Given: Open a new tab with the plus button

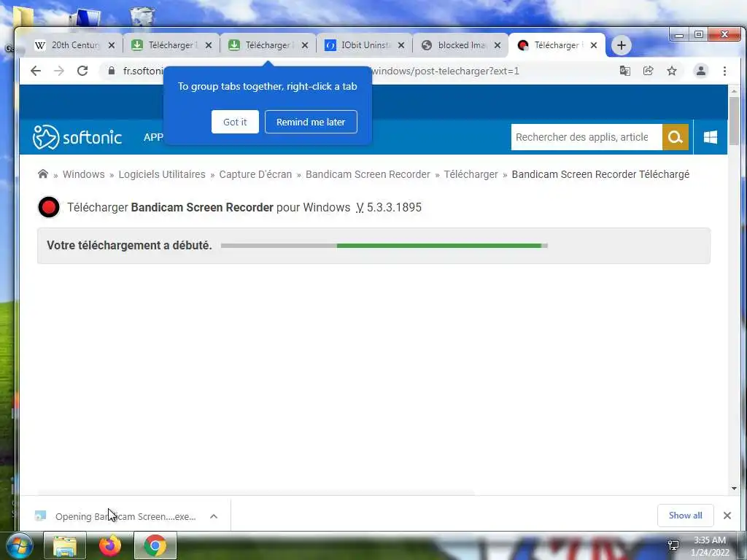Looking at the screenshot, I should point(622,45).
